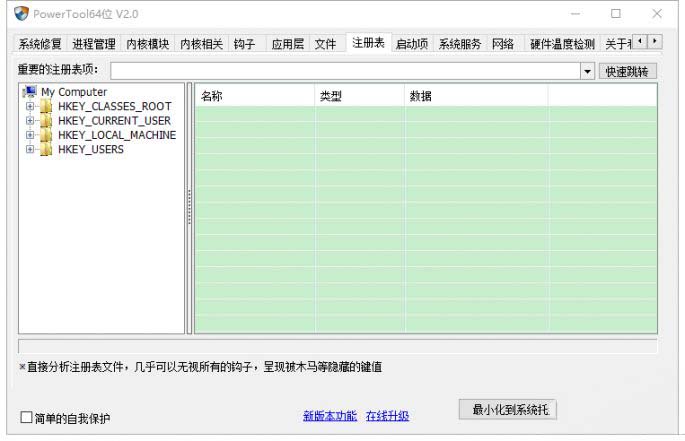Click the 类型 column header
This screenshot has height=441, width=685.
(360, 96)
